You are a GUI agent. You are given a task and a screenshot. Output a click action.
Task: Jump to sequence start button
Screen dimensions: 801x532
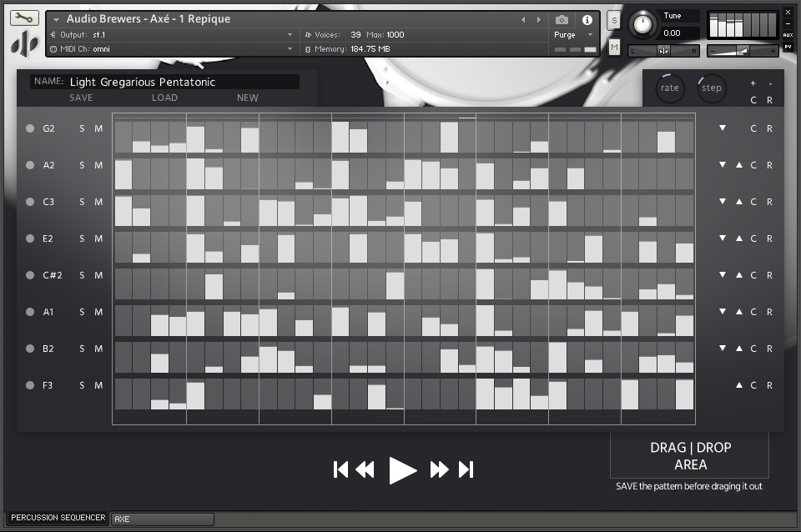[x=340, y=469]
